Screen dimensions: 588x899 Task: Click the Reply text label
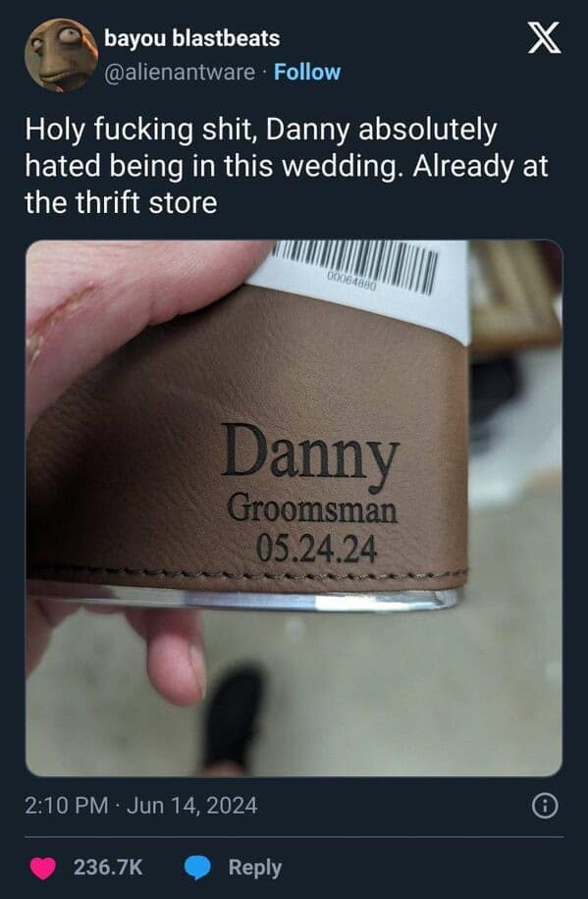click(x=254, y=868)
